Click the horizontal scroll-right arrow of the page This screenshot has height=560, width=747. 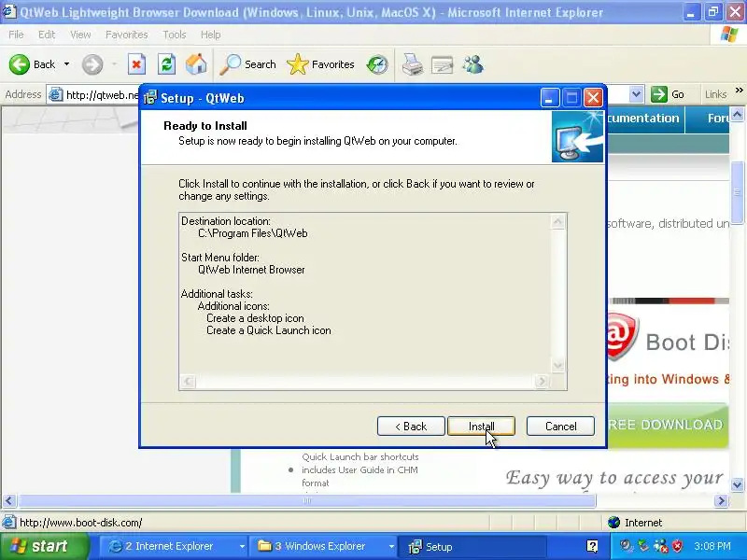coord(721,500)
